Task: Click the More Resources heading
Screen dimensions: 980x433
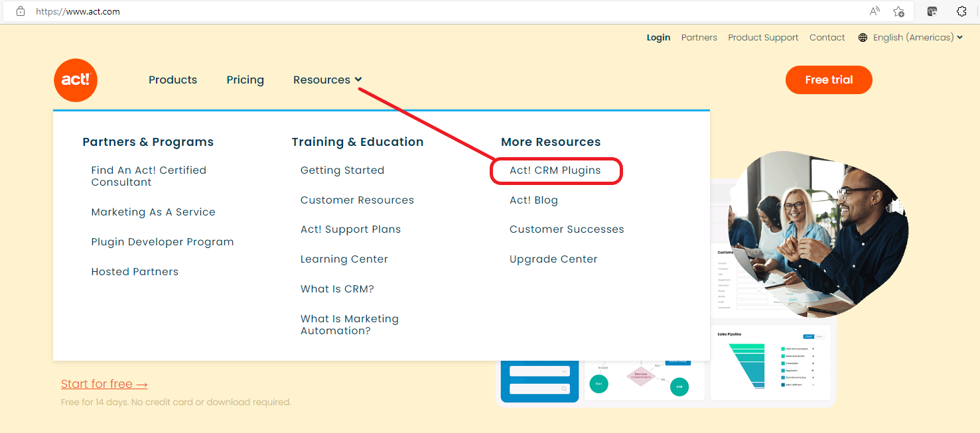Action: coord(551,142)
